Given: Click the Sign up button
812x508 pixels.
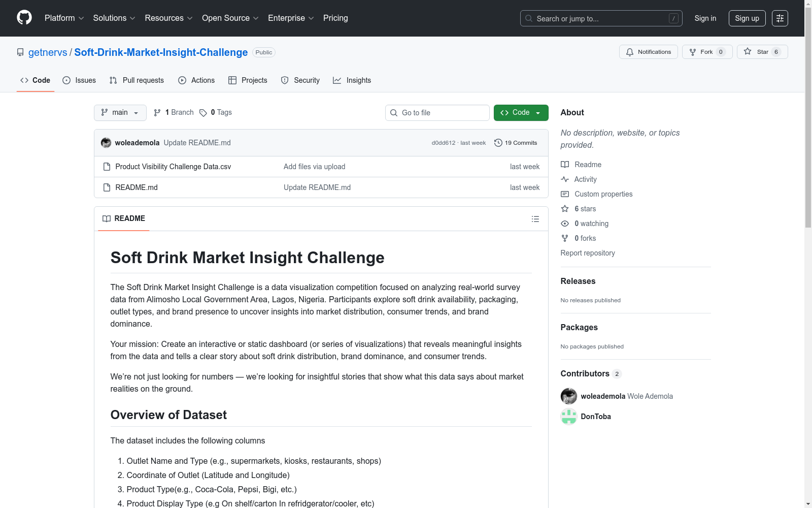Looking at the screenshot, I should coord(747,18).
